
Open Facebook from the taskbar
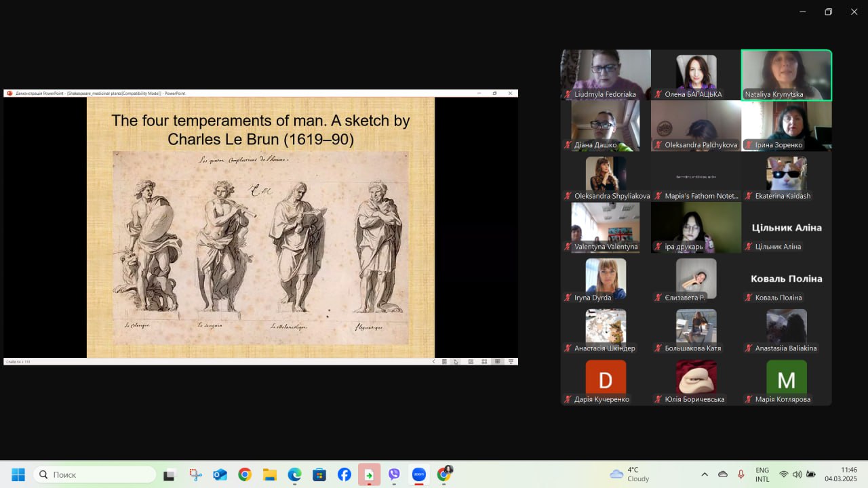point(344,474)
